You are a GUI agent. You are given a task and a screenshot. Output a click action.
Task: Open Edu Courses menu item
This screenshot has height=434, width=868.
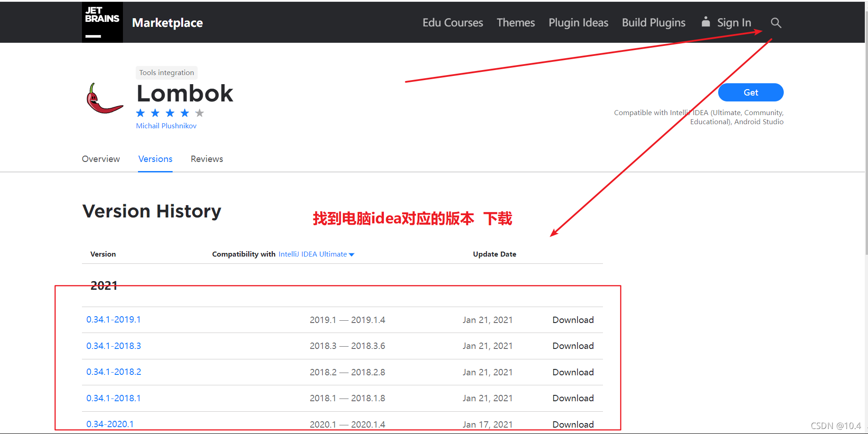[x=453, y=23]
